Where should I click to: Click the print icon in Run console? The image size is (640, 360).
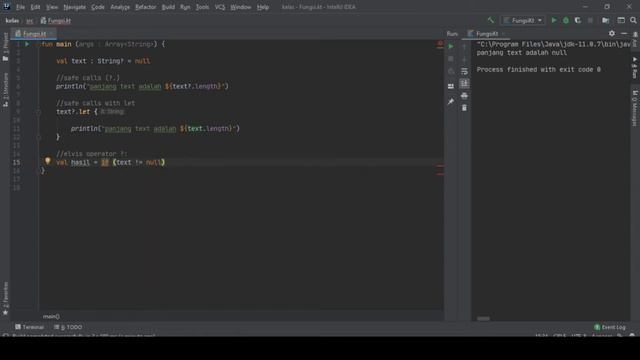tap(464, 96)
